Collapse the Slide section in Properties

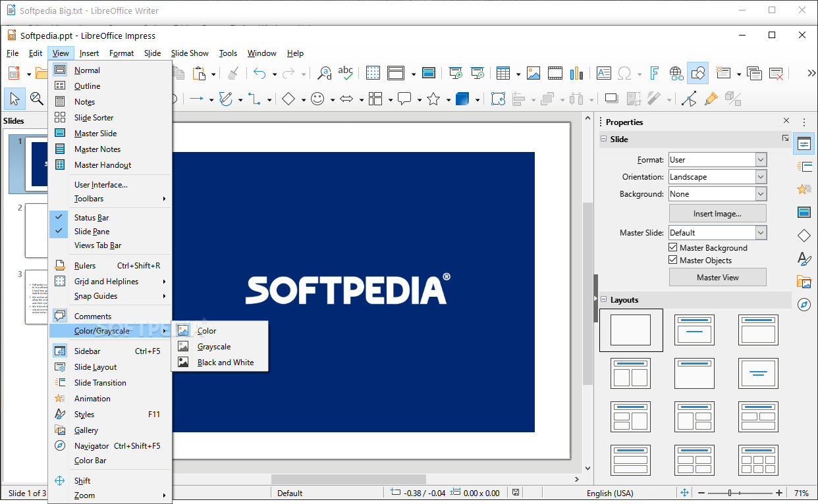(603, 139)
